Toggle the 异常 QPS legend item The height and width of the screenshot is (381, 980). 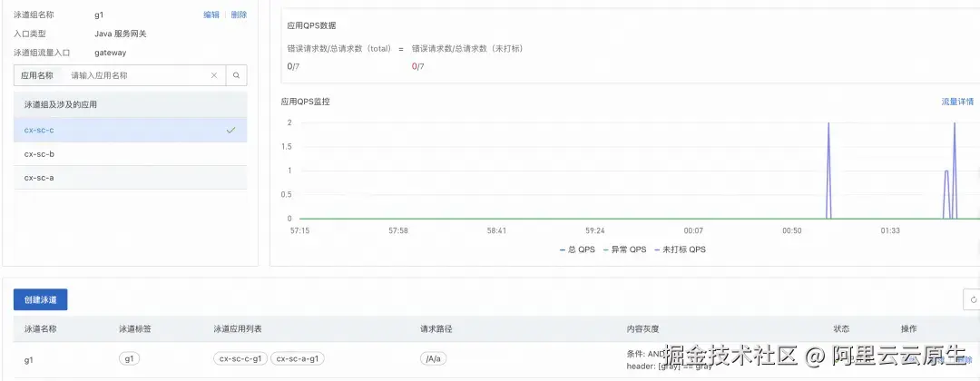pyautogui.click(x=624, y=249)
